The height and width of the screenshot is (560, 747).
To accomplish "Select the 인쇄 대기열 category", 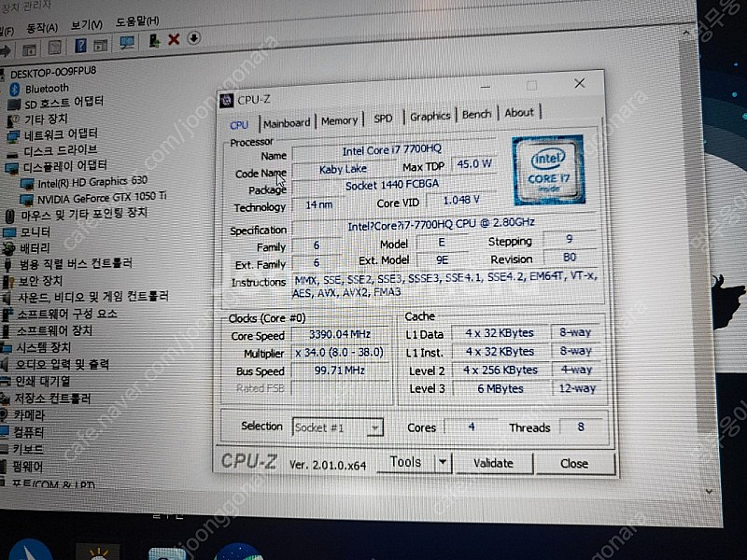I will [42, 382].
